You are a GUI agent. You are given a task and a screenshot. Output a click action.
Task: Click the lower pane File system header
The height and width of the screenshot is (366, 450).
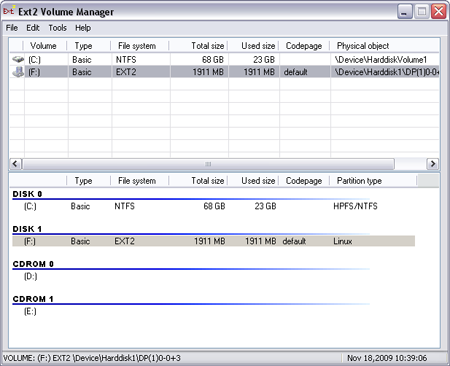140,181
